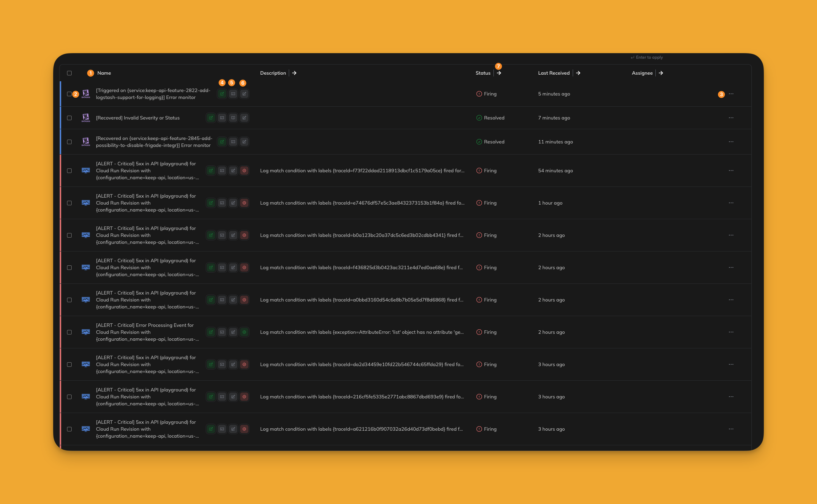Open alert link for Invalid Severity or Status row
817x504 pixels.
pos(211,118)
